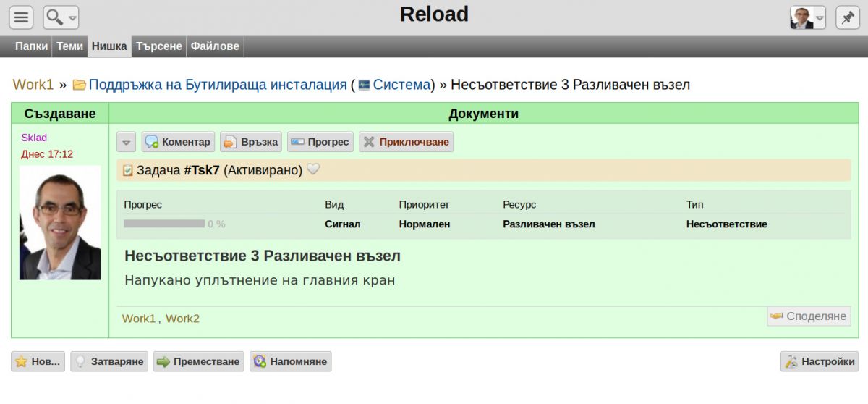Click the Създаване column header
The width and height of the screenshot is (868, 404).
pyautogui.click(x=60, y=114)
